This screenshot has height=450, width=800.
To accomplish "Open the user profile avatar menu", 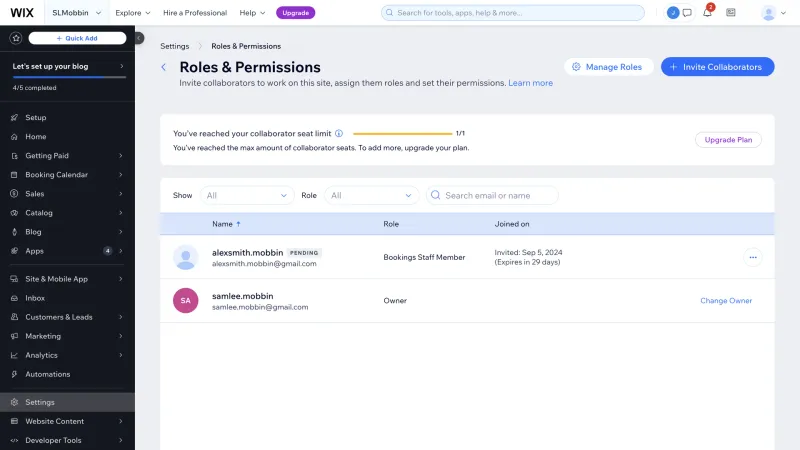I will (773, 13).
